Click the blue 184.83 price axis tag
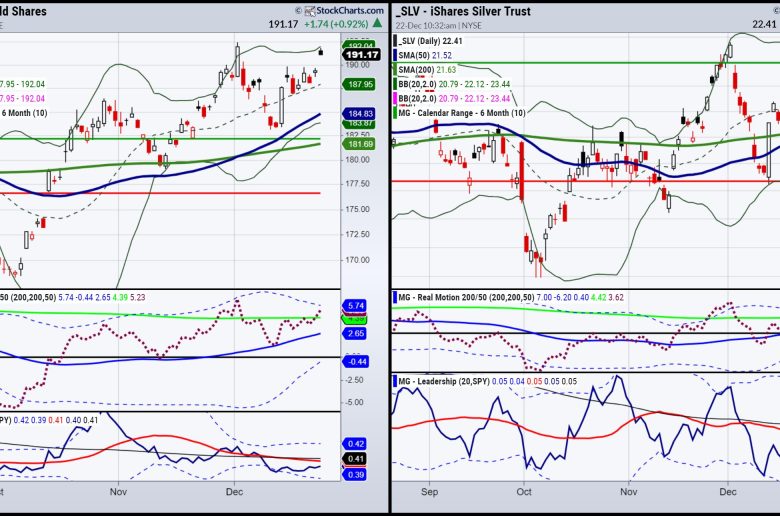Viewport: 780px width, 516px height. click(361, 114)
